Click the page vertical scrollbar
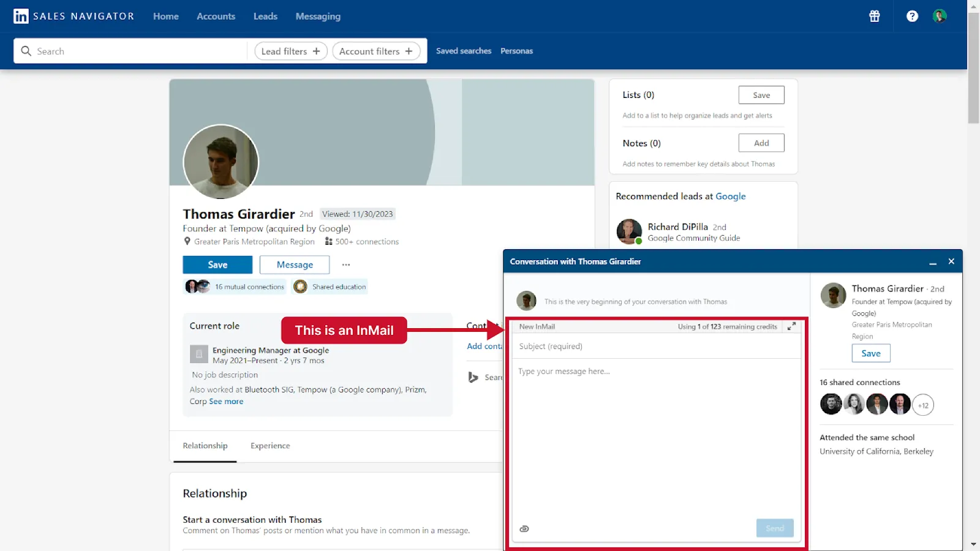Screen dimensions: 980x551 click(973, 67)
